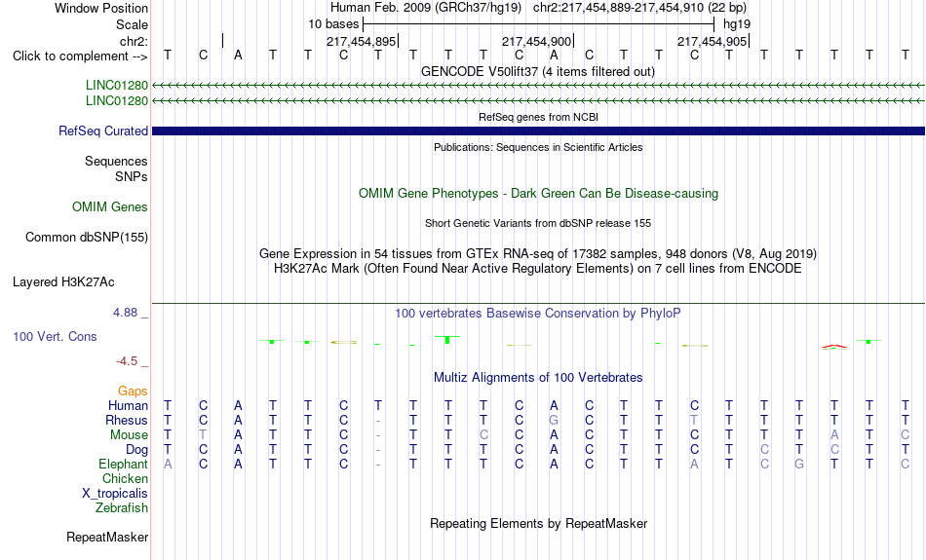926x560 pixels.
Task: Click 'Publications: Sequences in Scientific Articles' title
Action: (x=538, y=147)
